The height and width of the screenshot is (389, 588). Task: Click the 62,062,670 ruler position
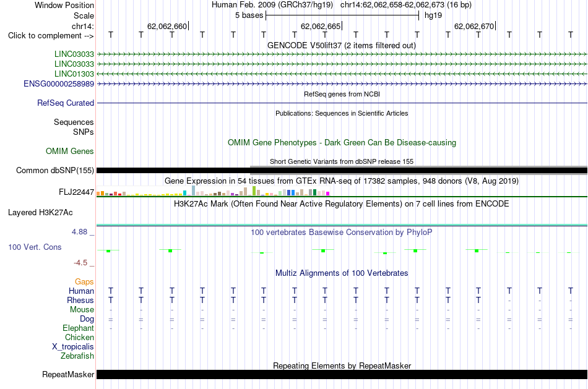click(474, 26)
